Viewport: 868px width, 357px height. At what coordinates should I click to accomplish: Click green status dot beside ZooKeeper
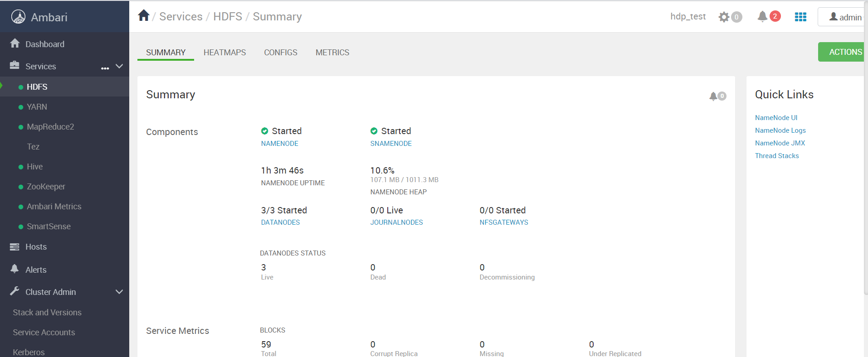click(x=21, y=187)
